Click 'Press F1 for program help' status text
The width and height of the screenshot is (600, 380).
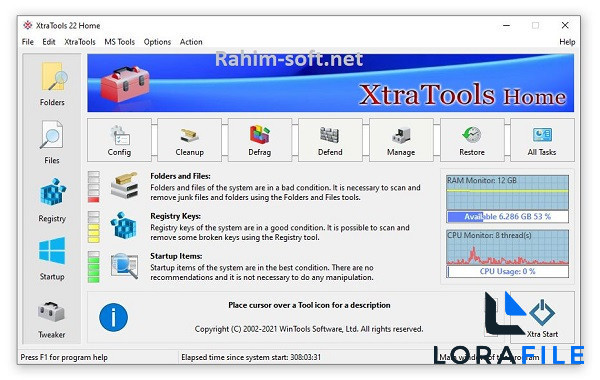64,357
